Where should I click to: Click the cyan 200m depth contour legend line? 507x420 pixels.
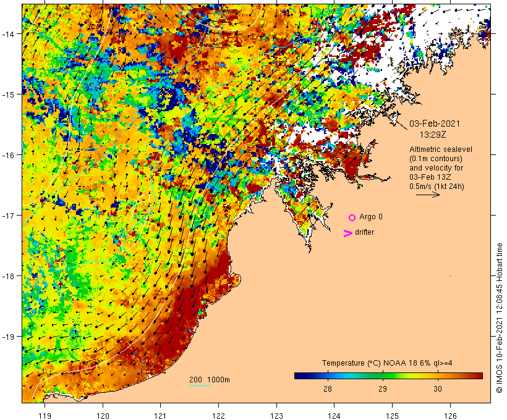tap(200, 385)
